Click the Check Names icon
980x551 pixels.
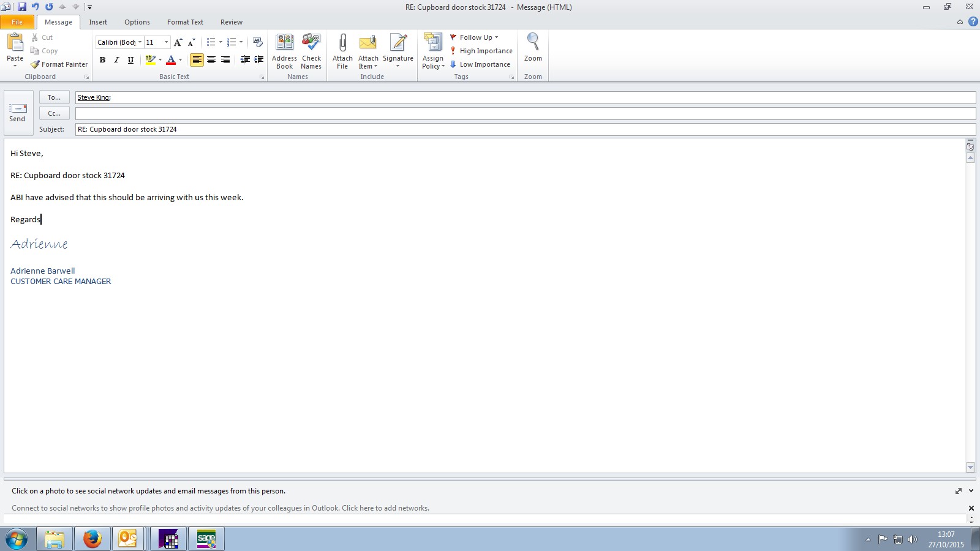(311, 51)
